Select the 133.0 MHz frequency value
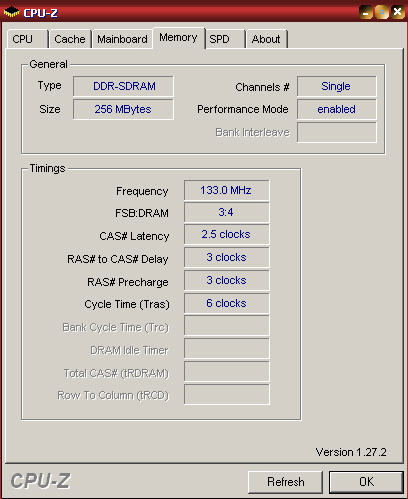 click(227, 190)
